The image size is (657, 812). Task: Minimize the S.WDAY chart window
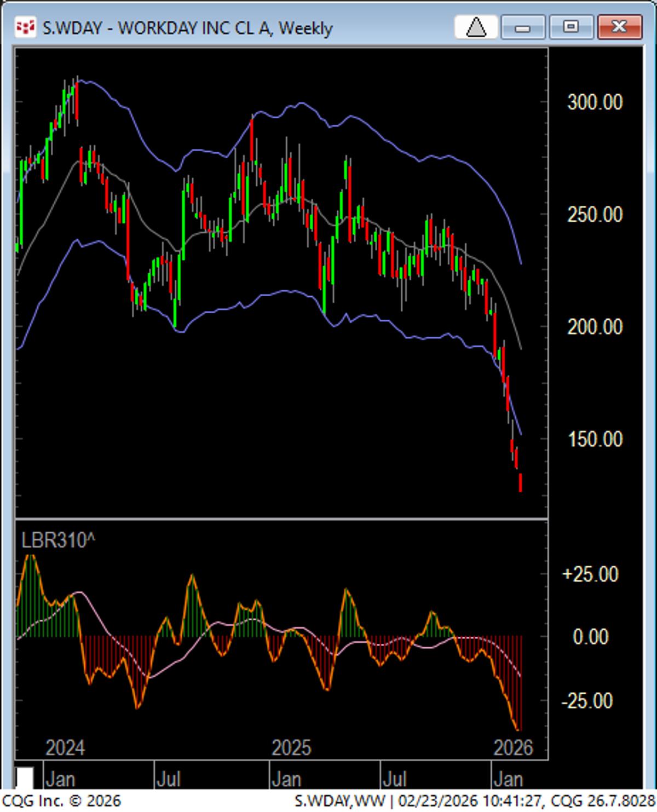524,26
